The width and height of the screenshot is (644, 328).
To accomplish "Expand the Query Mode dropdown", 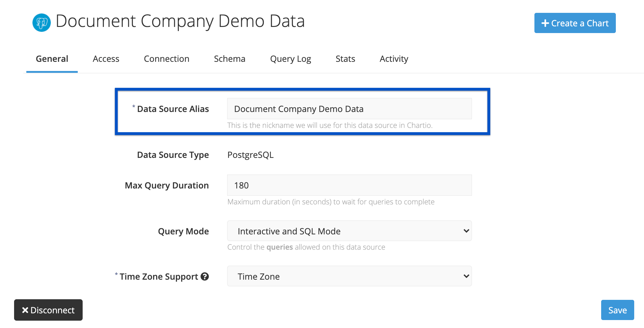I will [x=349, y=231].
